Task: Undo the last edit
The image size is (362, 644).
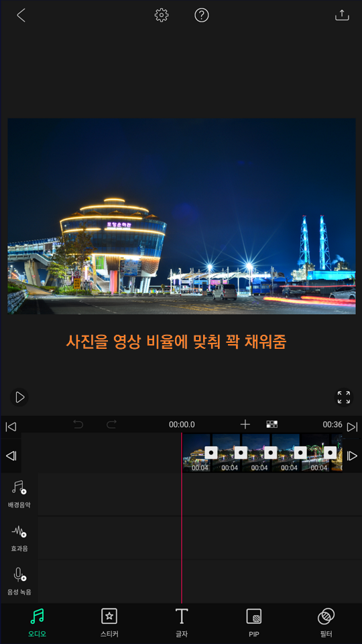Action: coord(78,425)
